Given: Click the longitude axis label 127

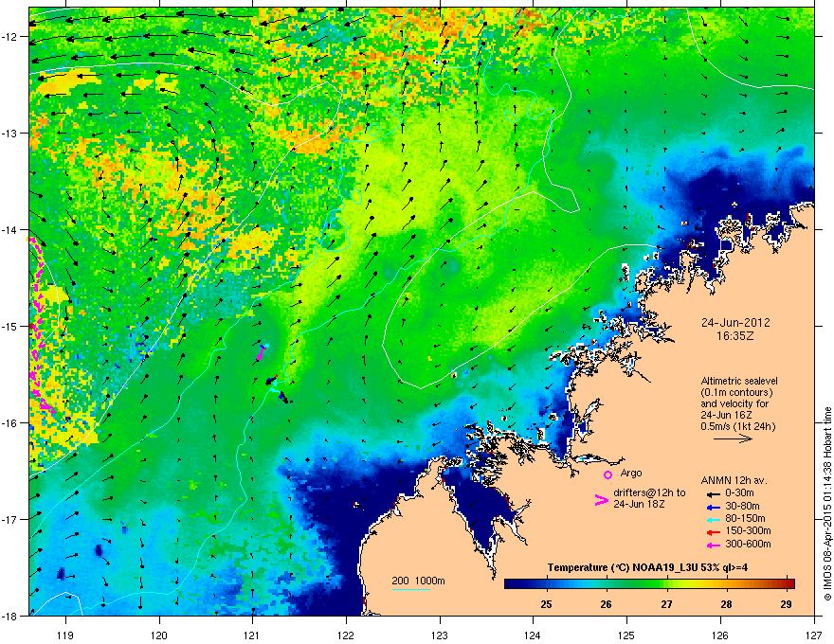Looking at the screenshot, I should 814,635.
